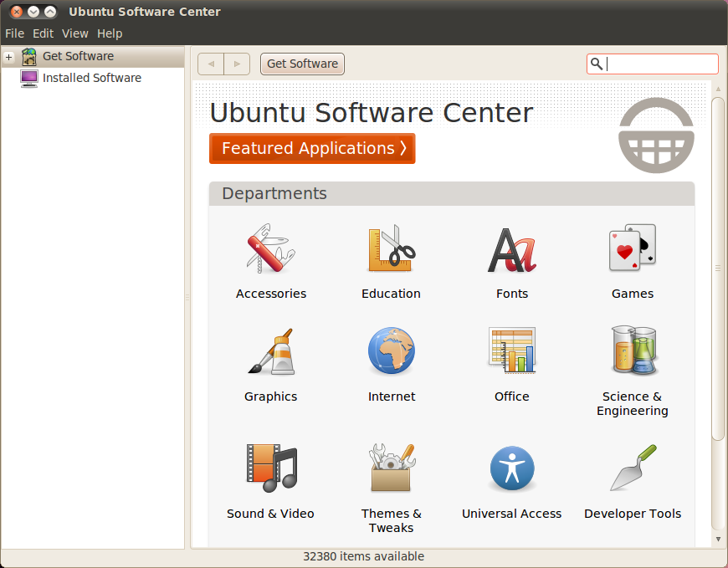Viewport: 728px width, 568px height.
Task: Click the Graphics label
Action: coord(270,397)
